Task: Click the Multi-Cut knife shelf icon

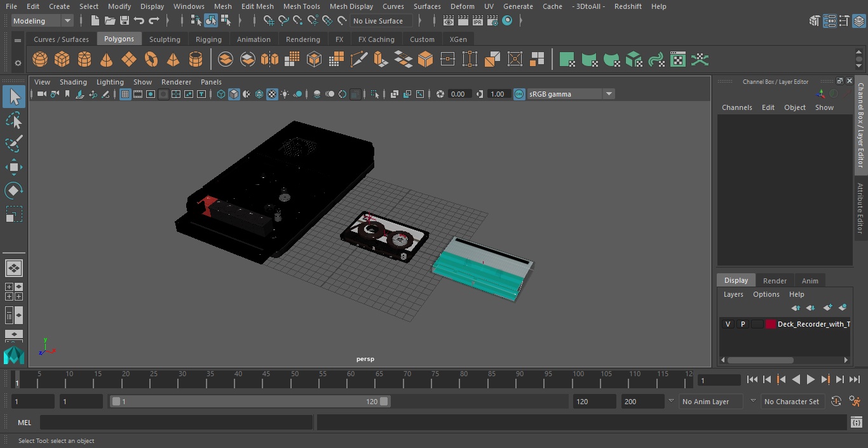Action: (x=359, y=60)
